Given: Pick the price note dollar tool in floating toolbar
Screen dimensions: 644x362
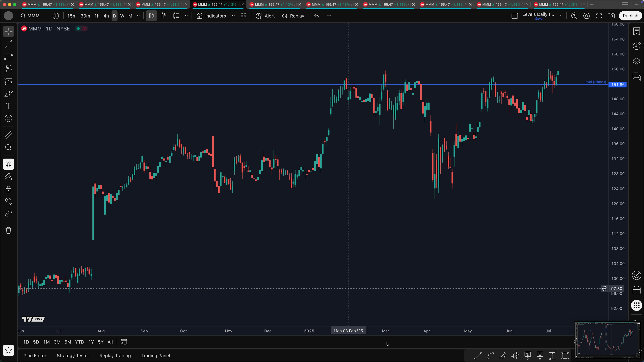Looking at the screenshot, I should pyautogui.click(x=540, y=355).
